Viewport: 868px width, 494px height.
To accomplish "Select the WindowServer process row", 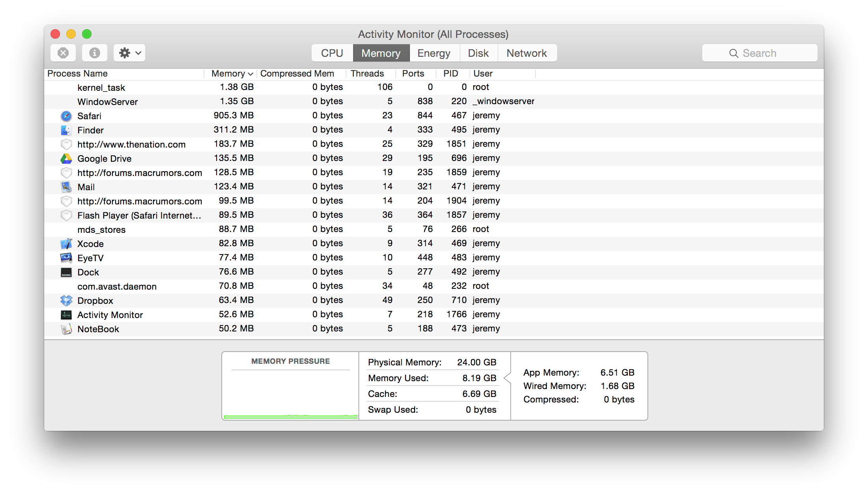I will point(434,101).
